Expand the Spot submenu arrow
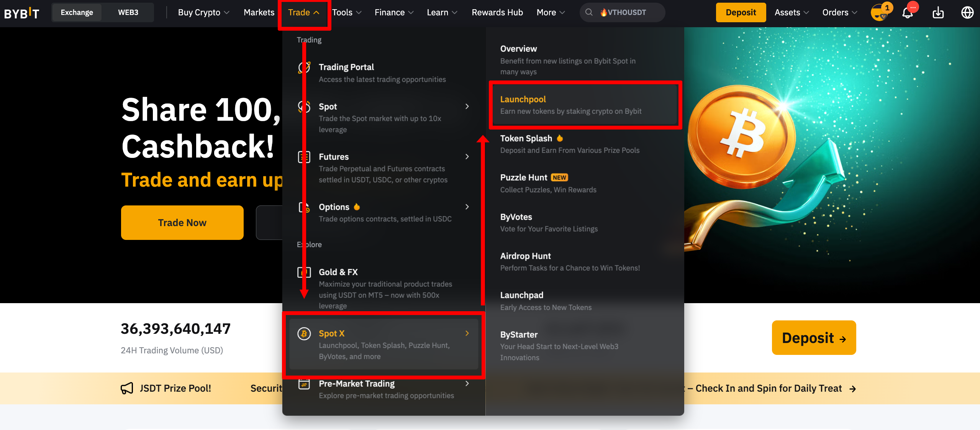Image resolution: width=980 pixels, height=430 pixels. [x=467, y=107]
